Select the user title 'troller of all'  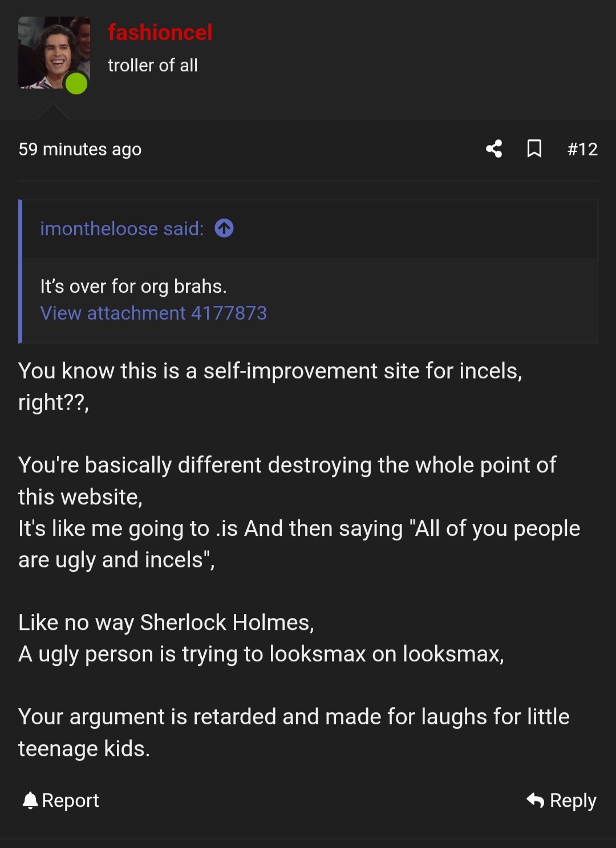coord(153,64)
